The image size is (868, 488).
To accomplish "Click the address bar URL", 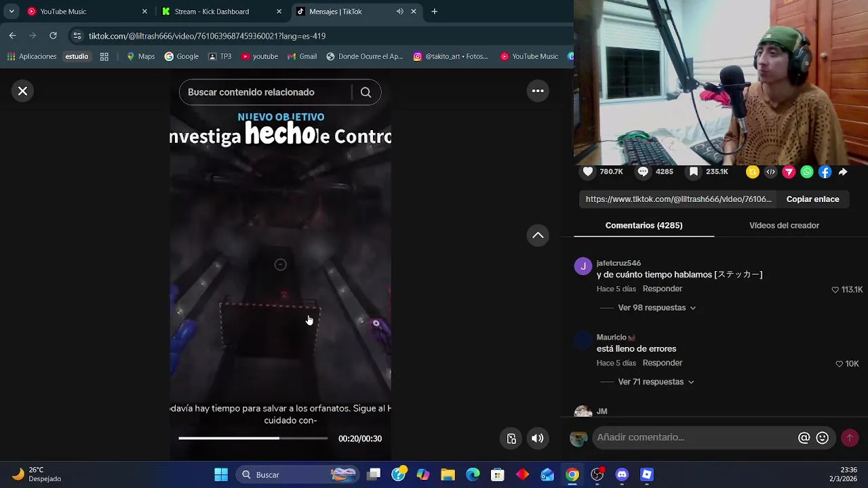I will click(x=207, y=36).
